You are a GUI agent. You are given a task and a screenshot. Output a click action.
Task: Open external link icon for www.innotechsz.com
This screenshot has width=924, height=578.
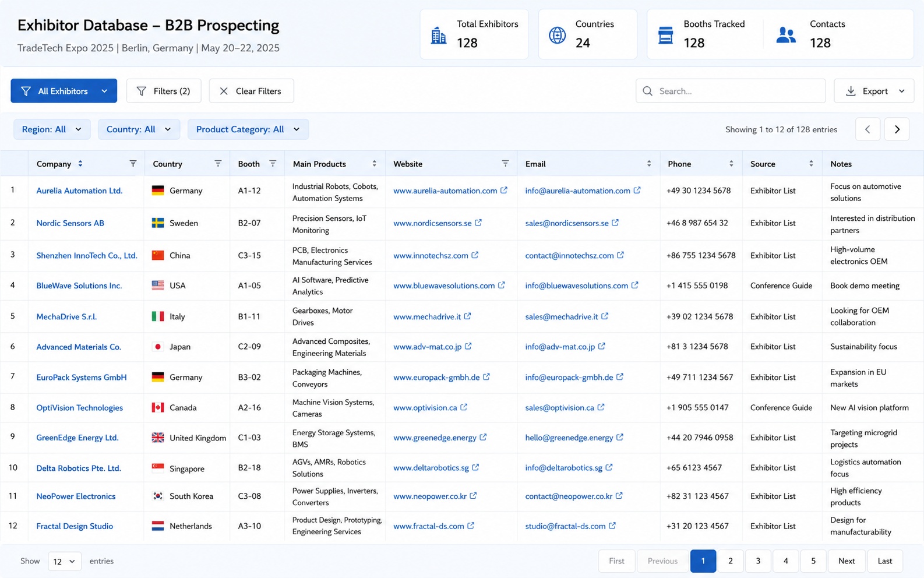tap(475, 255)
